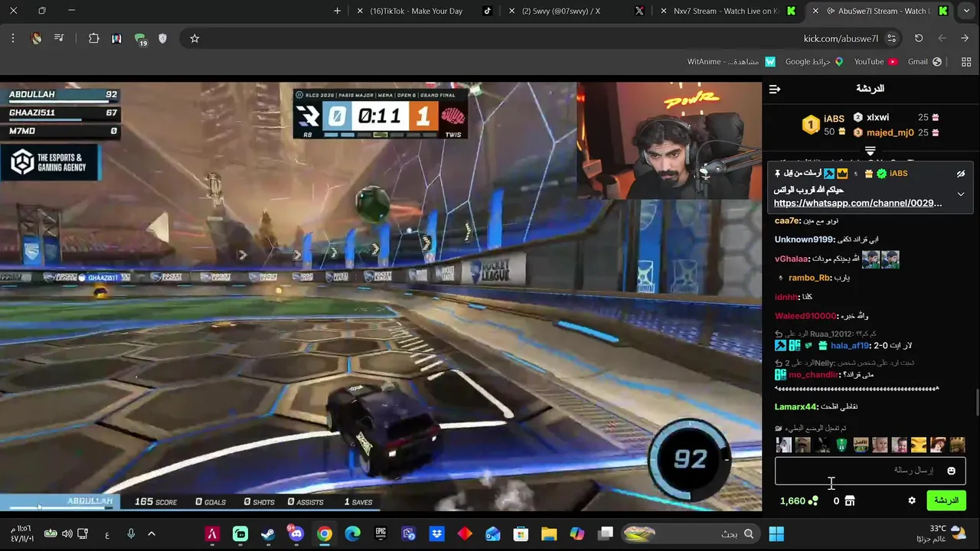Collapse the chat panel with the arrow icon
This screenshot has width=980, height=551.
[x=775, y=90]
